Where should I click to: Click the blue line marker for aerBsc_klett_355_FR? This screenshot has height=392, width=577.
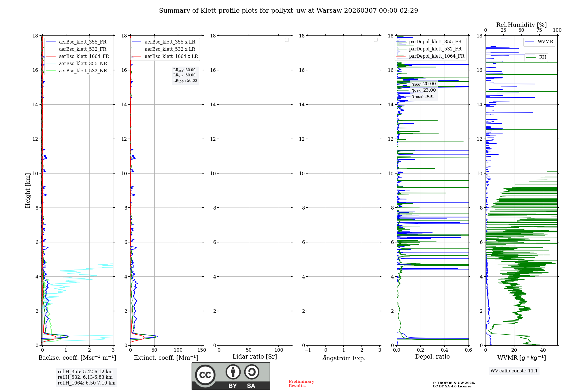(x=51, y=42)
